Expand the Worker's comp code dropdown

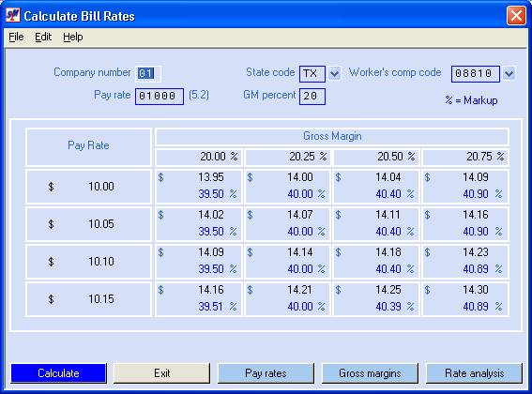click(509, 73)
